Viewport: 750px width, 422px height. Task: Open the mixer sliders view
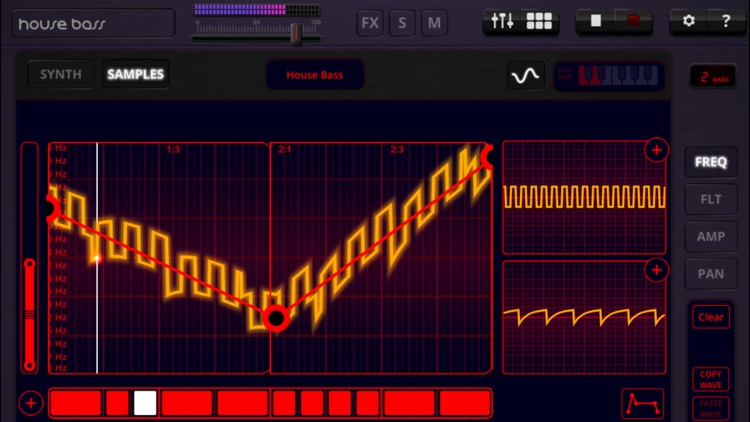pos(502,21)
